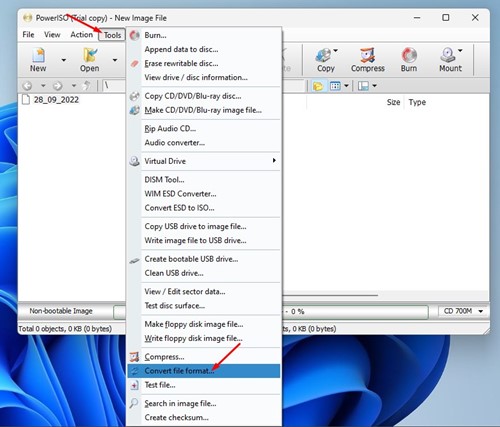Open the dropdown arrow beside New
Image resolution: width=500 pixels, height=427 pixels.
tap(63, 60)
